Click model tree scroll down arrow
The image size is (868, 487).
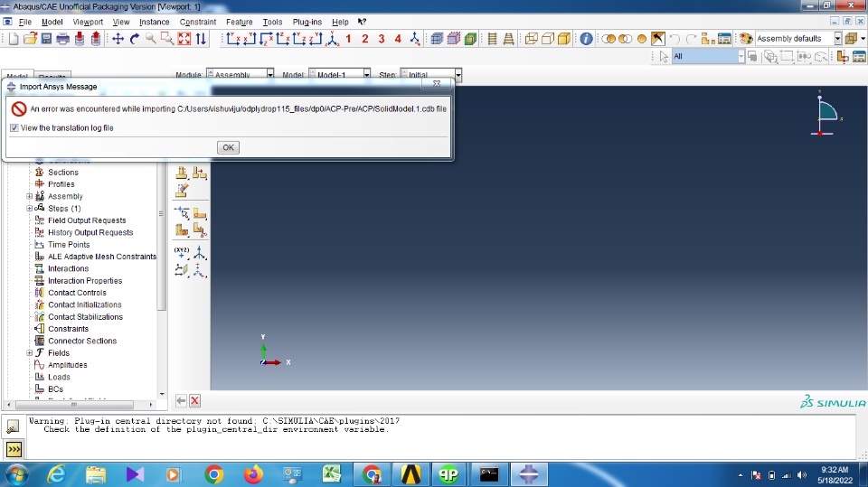coord(162,394)
